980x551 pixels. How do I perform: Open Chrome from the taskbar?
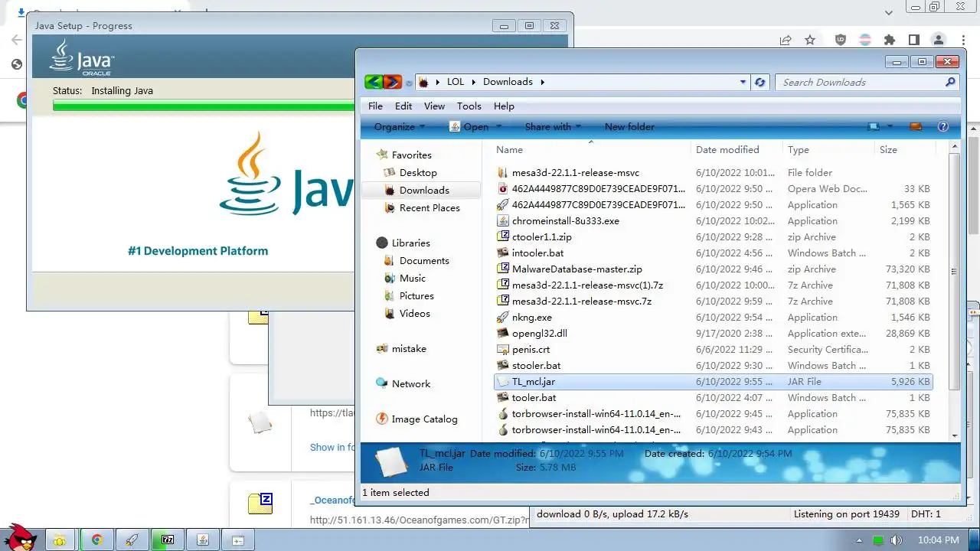tap(97, 540)
